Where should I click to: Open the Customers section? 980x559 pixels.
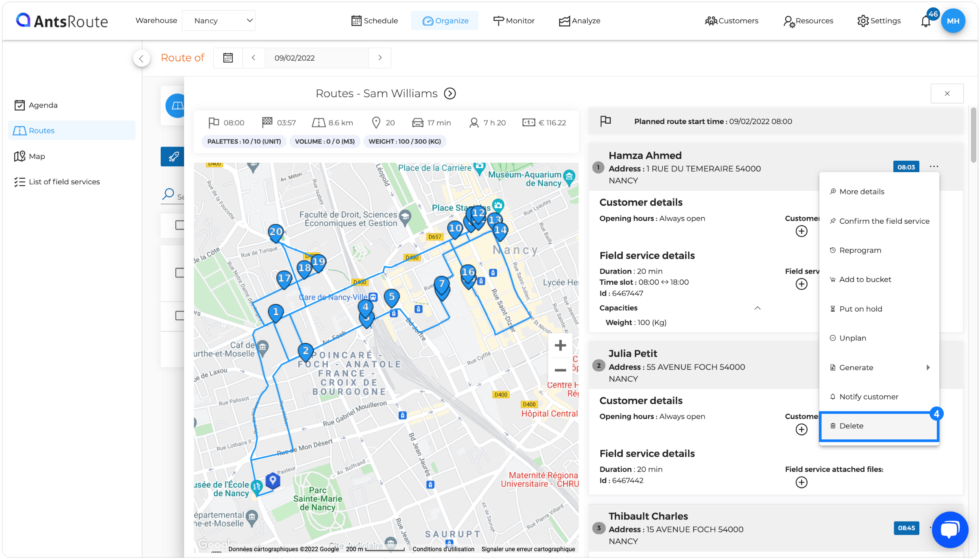click(731, 21)
